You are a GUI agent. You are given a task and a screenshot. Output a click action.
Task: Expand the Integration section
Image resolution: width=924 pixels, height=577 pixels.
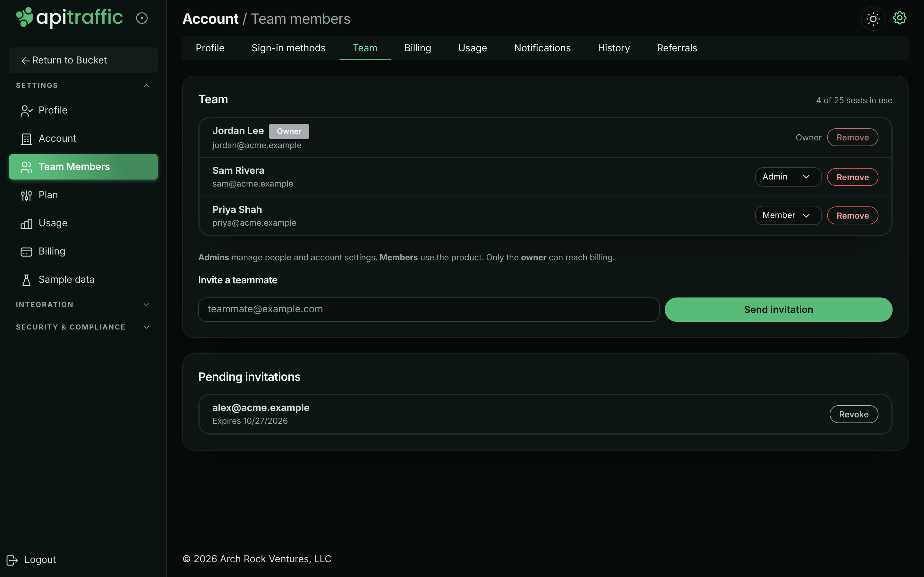point(146,305)
